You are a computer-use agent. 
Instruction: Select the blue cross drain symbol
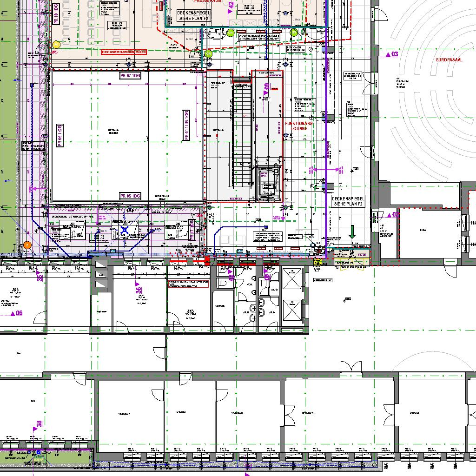point(125,230)
